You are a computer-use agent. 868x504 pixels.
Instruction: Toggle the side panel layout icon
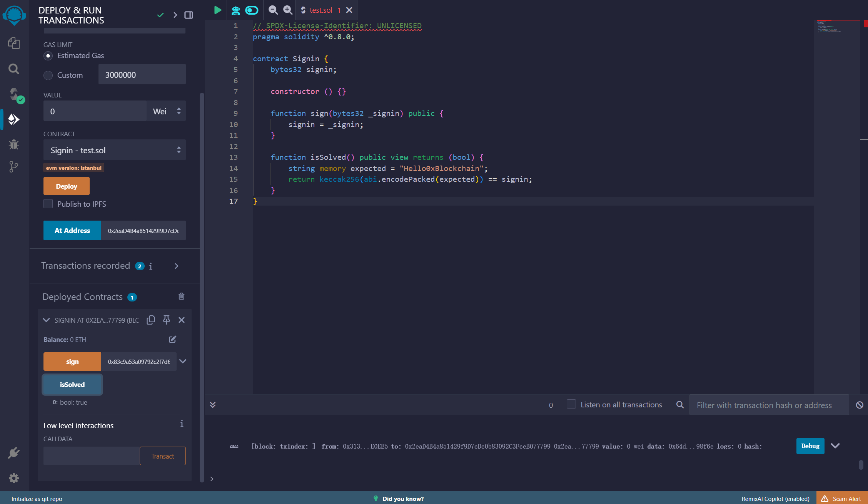[x=189, y=15]
